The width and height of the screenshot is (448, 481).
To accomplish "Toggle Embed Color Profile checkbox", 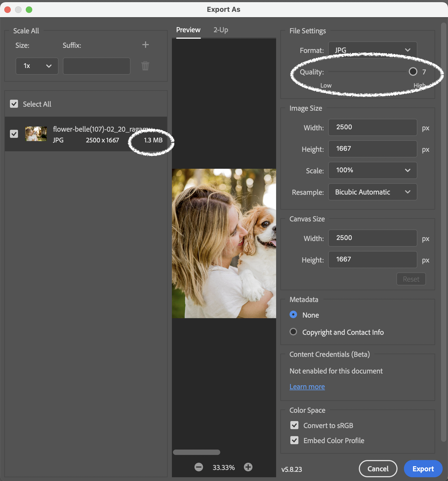I will point(294,440).
